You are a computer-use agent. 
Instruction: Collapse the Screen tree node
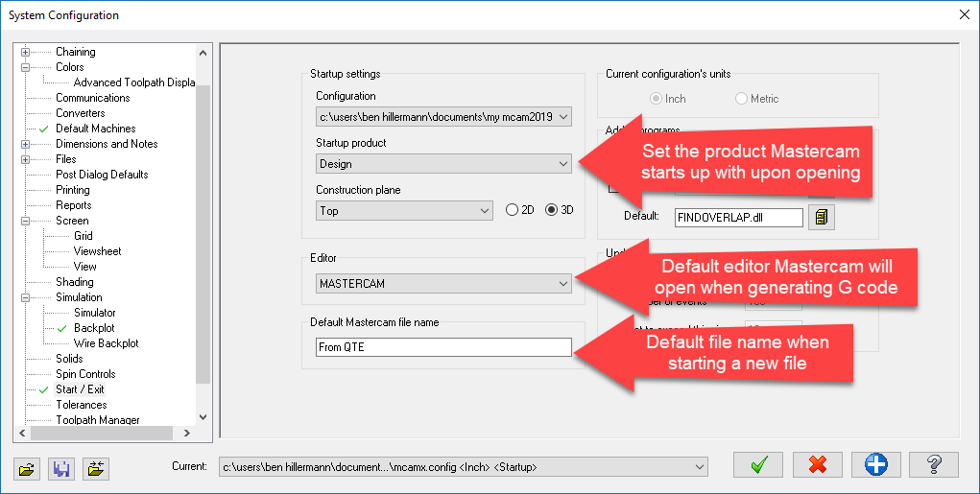pyautogui.click(x=26, y=221)
